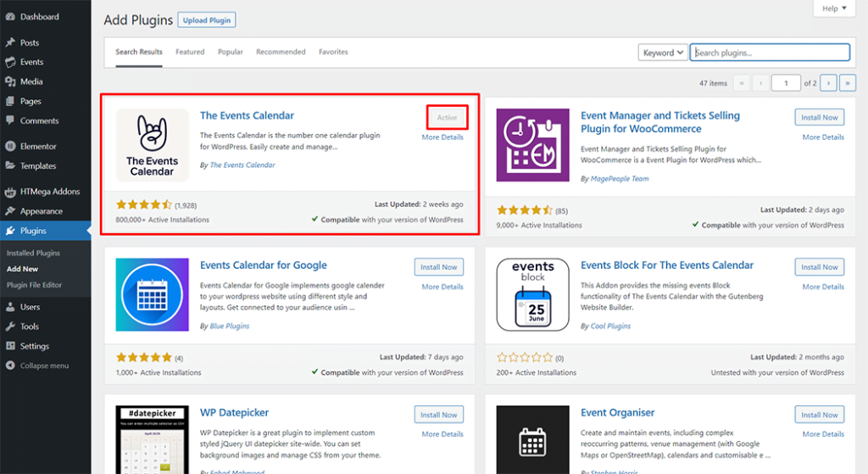Open More Details for Event Manager plugin
This screenshot has height=474, width=868.
pos(823,137)
